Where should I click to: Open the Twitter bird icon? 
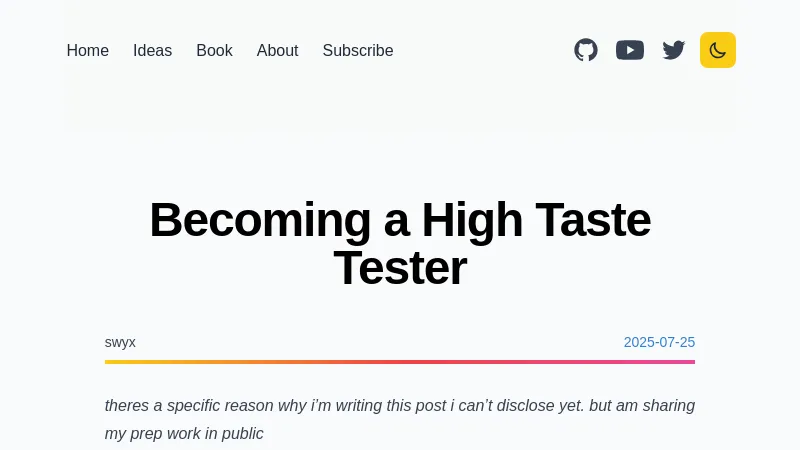[674, 50]
